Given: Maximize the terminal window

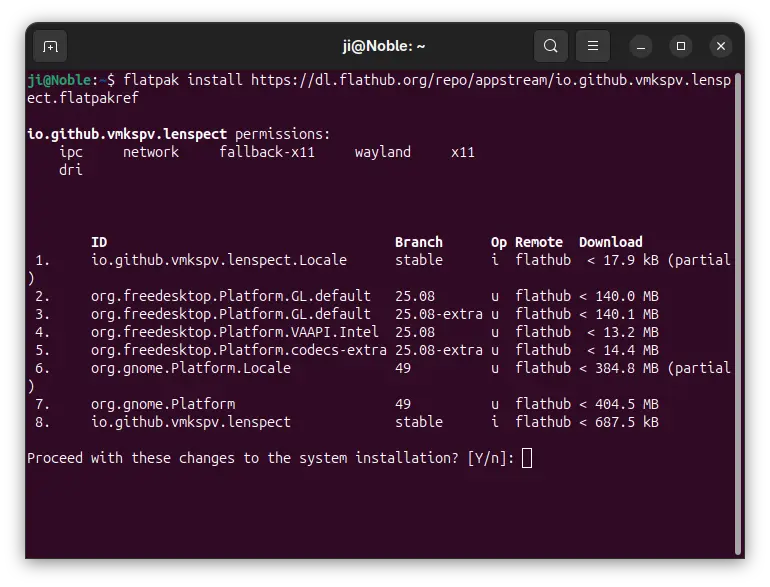Looking at the screenshot, I should click(680, 46).
